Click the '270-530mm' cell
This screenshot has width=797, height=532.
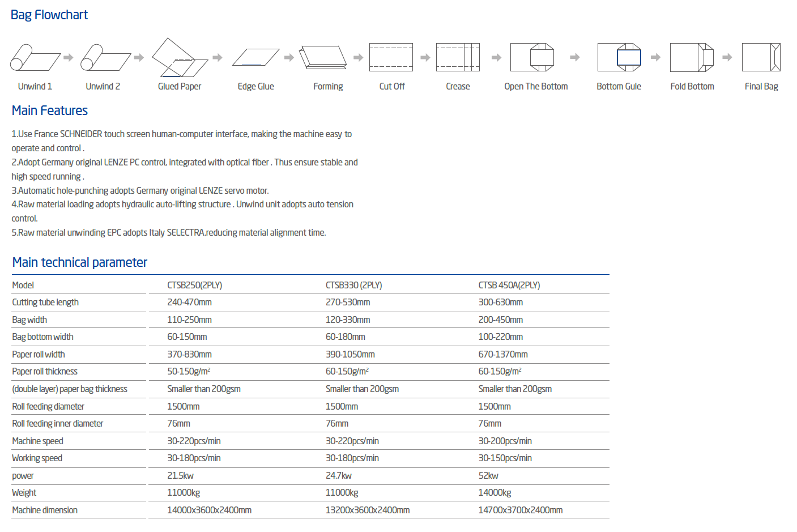coord(348,303)
